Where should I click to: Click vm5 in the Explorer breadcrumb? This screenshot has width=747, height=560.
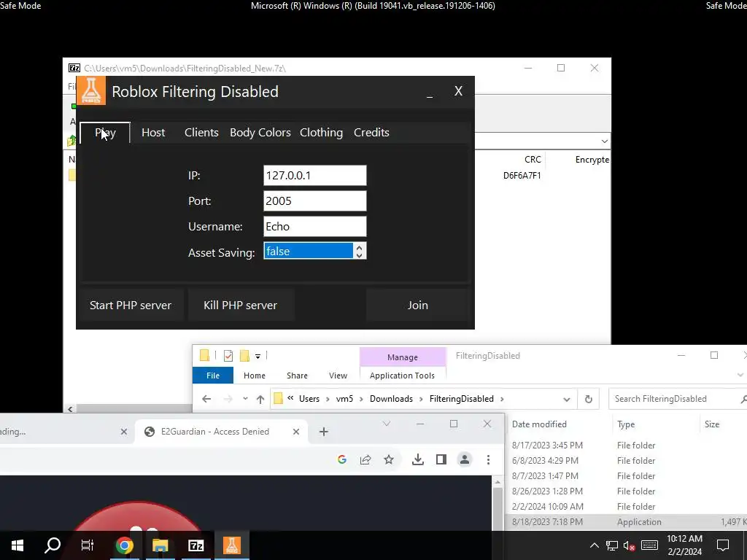point(344,399)
